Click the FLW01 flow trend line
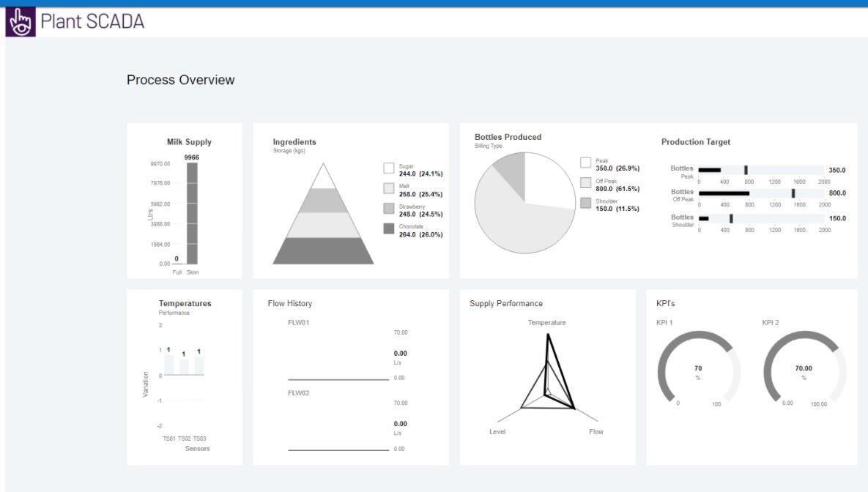868x492 pixels. click(338, 379)
